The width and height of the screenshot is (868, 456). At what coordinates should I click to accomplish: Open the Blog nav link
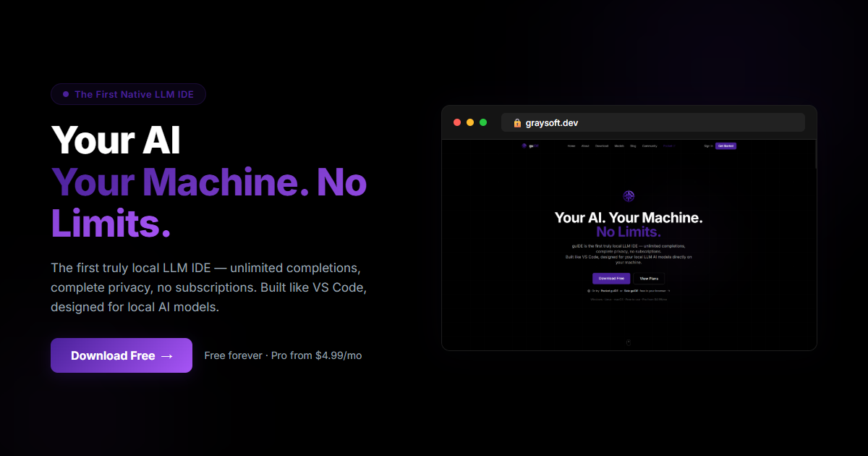(633, 145)
